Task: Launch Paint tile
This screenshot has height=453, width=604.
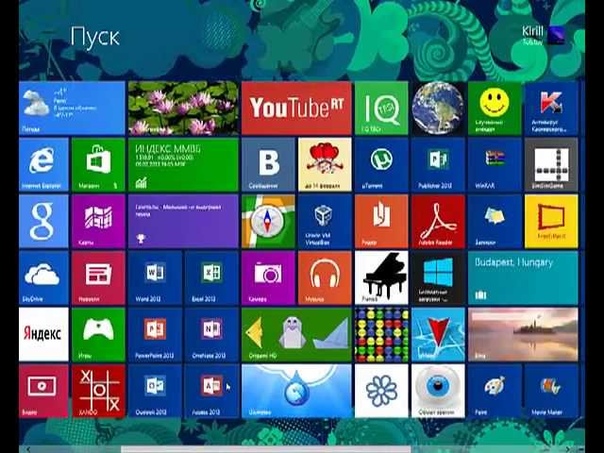Action: [x=495, y=391]
